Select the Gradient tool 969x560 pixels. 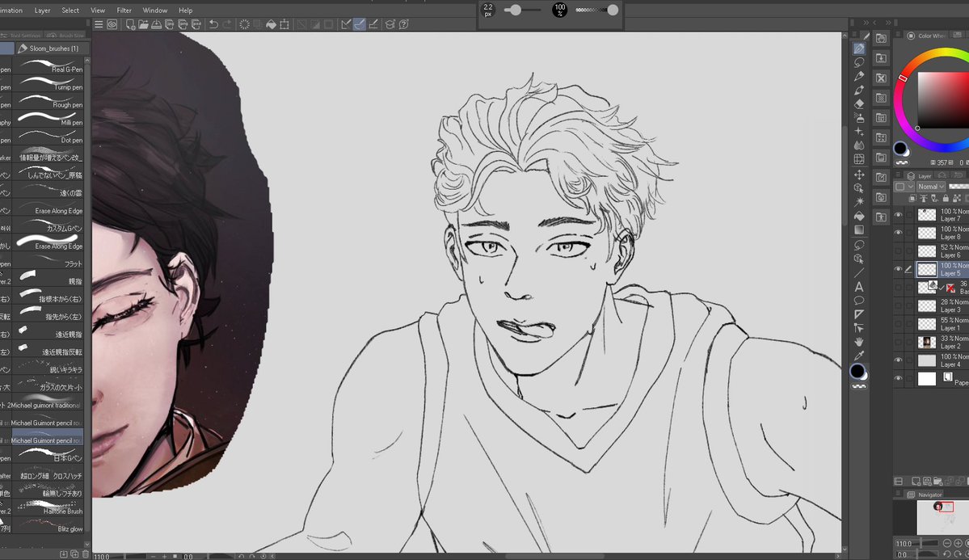(859, 229)
